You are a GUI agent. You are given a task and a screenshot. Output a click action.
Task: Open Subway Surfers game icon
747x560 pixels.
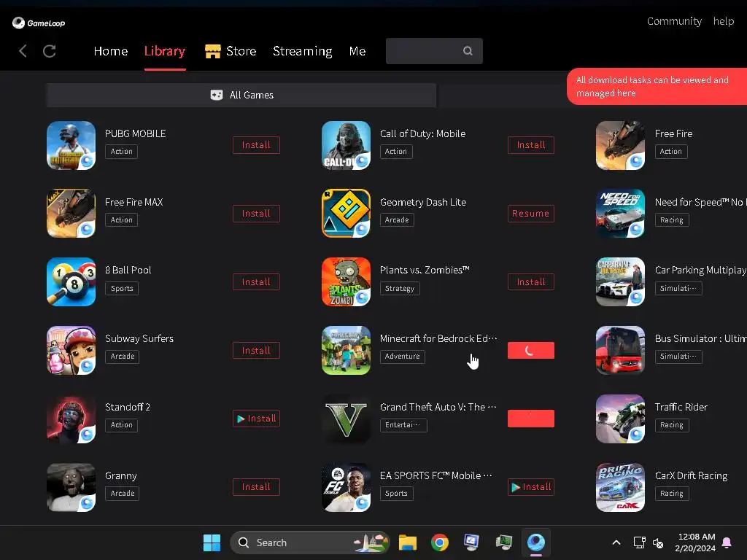pos(71,351)
